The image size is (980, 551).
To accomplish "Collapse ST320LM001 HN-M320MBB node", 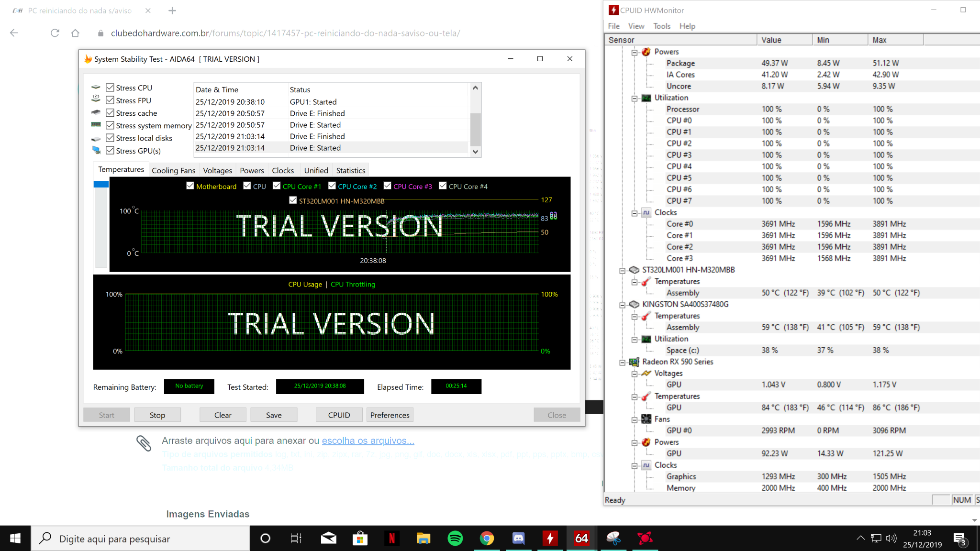I will point(623,270).
